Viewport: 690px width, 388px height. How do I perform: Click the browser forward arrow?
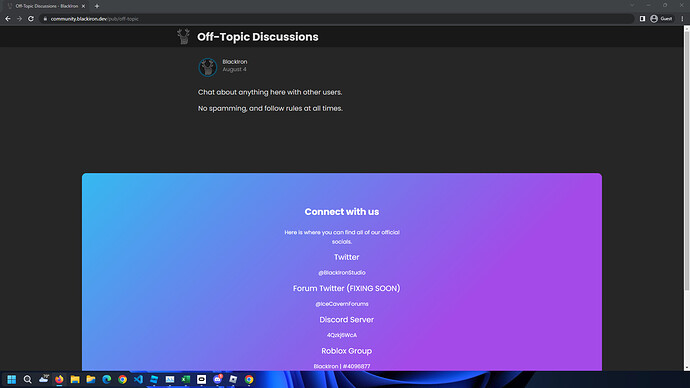pyautogui.click(x=19, y=19)
